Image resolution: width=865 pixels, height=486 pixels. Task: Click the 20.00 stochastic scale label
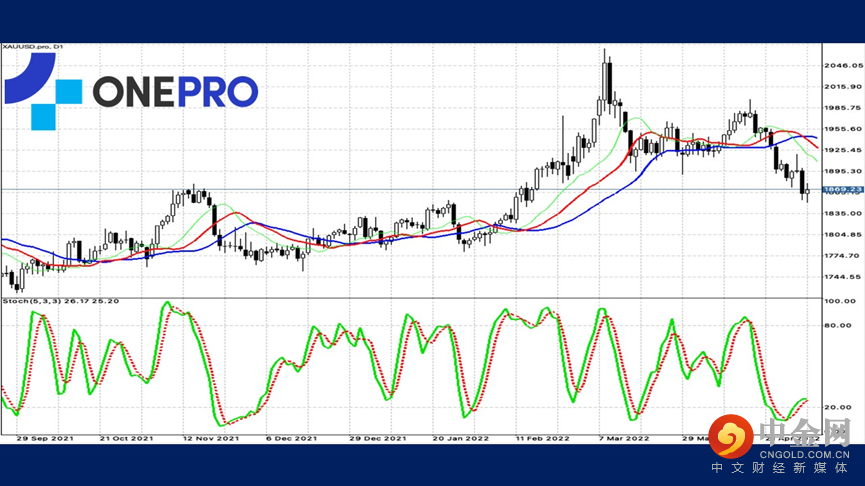click(x=839, y=407)
